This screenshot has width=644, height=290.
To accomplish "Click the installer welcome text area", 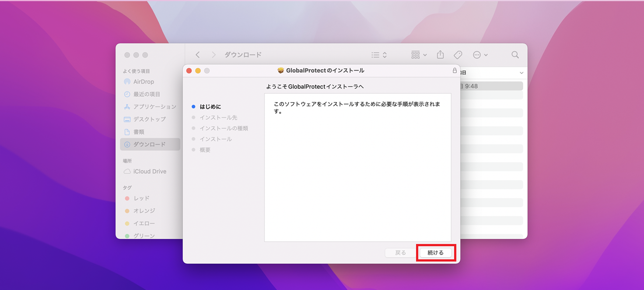I will (357, 167).
